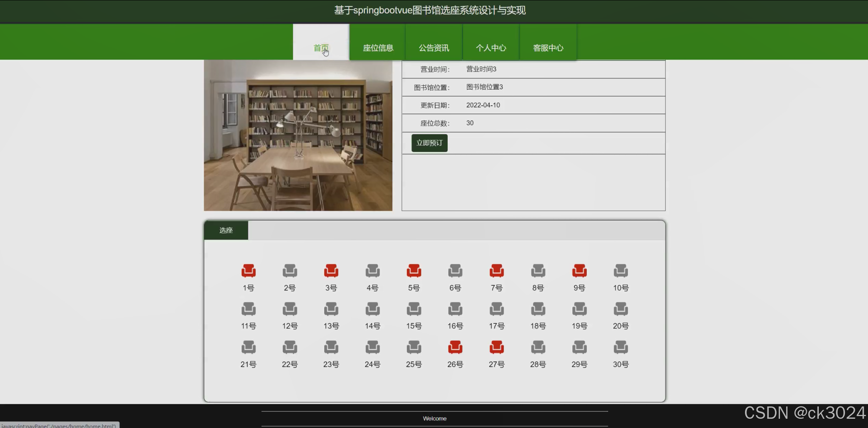This screenshot has width=868, height=428.
Task: Select seat icon 15号
Action: tap(414, 309)
